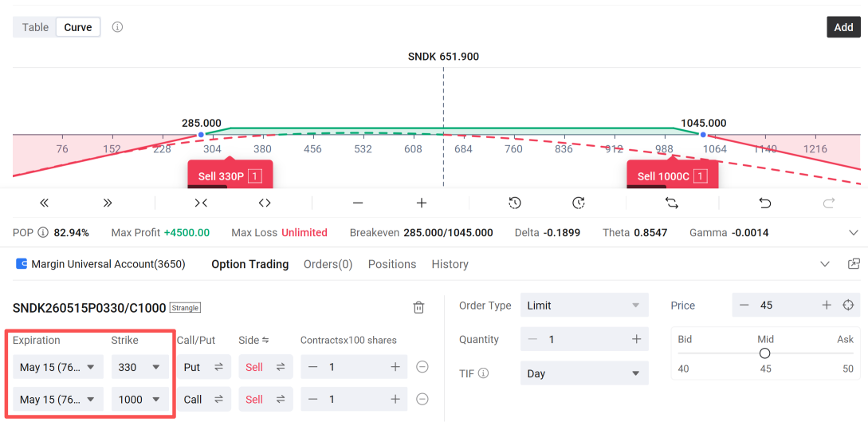Delete the strangle strategy with trash icon
The height and width of the screenshot is (426, 868).
click(419, 307)
